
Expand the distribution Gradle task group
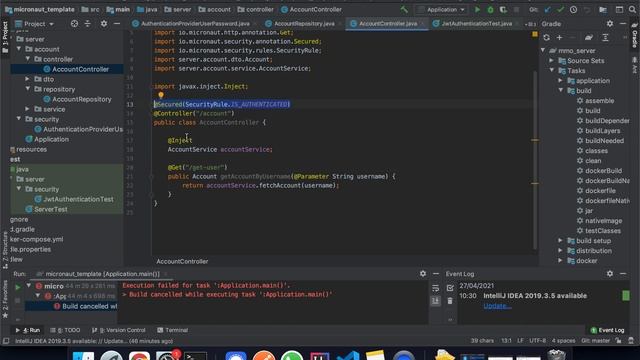[560, 251]
